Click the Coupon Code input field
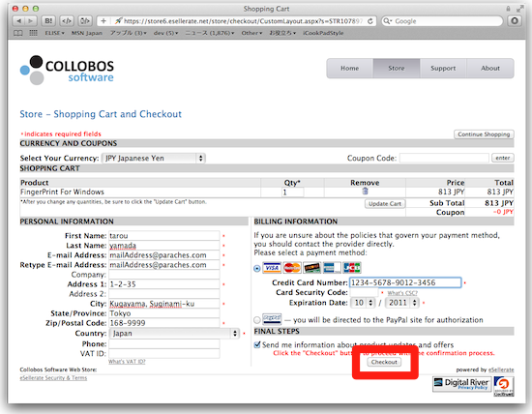 pyautogui.click(x=444, y=158)
